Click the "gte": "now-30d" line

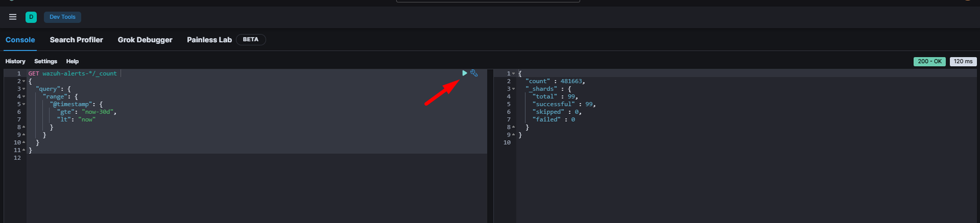coord(86,112)
